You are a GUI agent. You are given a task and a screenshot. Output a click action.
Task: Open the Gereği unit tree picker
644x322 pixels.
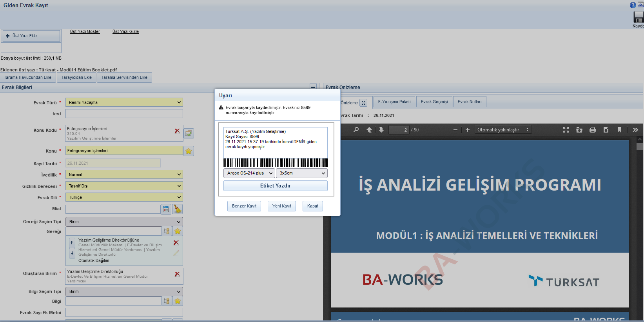[167, 231]
